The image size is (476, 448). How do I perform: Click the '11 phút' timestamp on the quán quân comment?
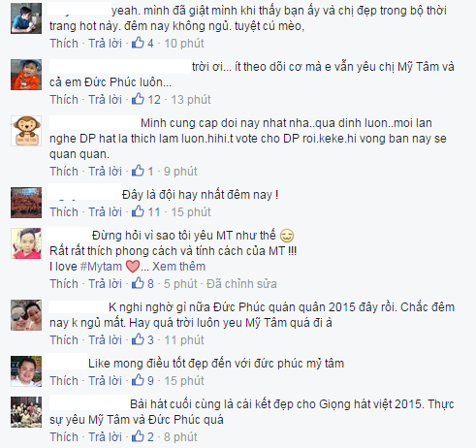click(x=184, y=339)
